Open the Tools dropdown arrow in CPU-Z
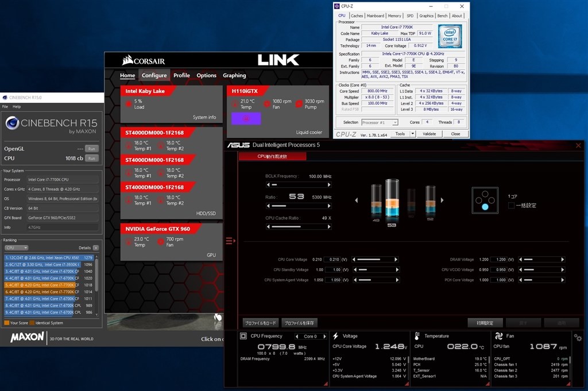 click(412, 134)
